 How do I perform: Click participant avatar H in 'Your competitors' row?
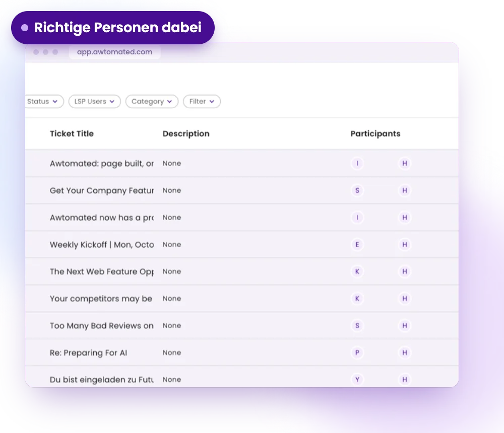[x=405, y=299]
